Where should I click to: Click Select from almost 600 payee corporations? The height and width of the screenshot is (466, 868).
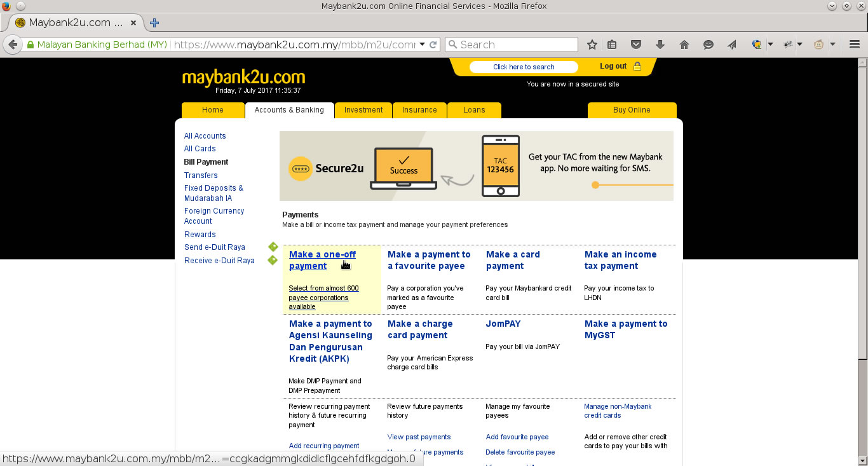pyautogui.click(x=323, y=298)
